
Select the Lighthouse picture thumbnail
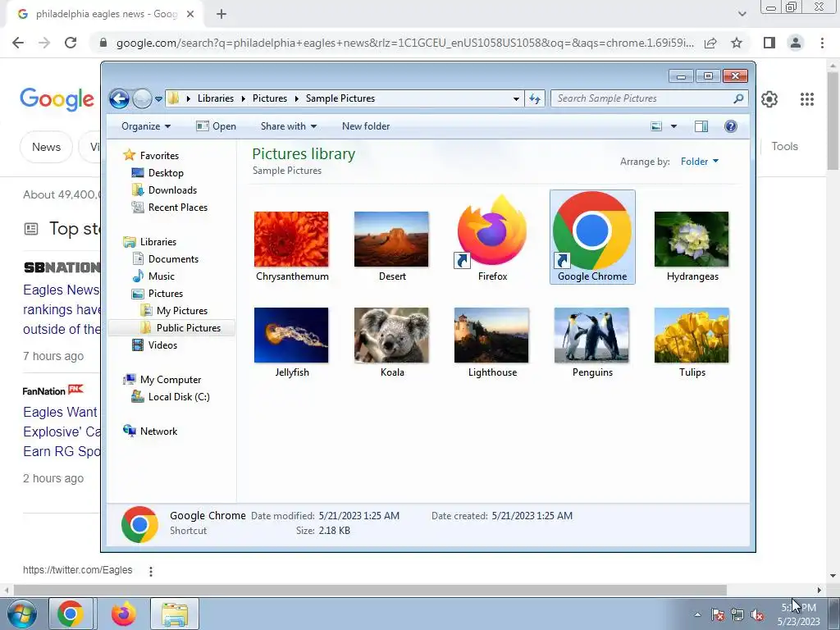coord(492,336)
